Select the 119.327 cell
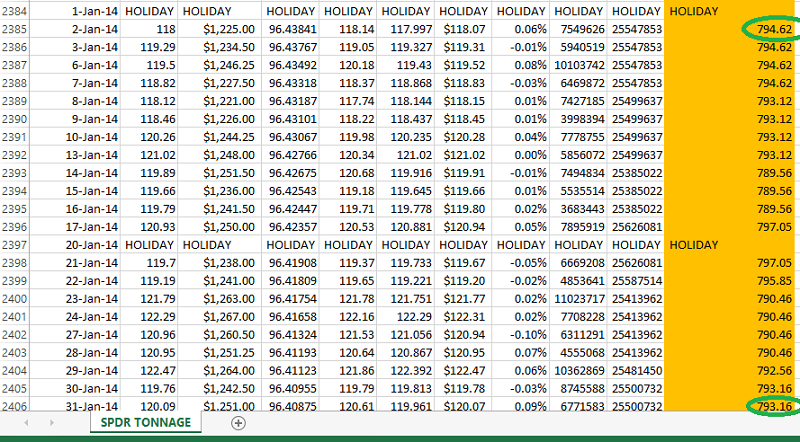This screenshot has width=800, height=442. tap(406, 47)
